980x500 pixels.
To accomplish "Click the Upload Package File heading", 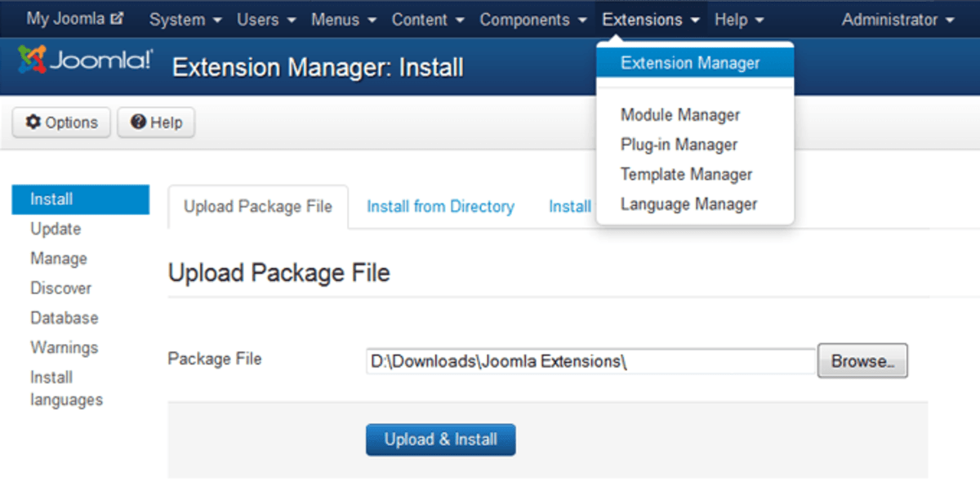I will [x=279, y=273].
